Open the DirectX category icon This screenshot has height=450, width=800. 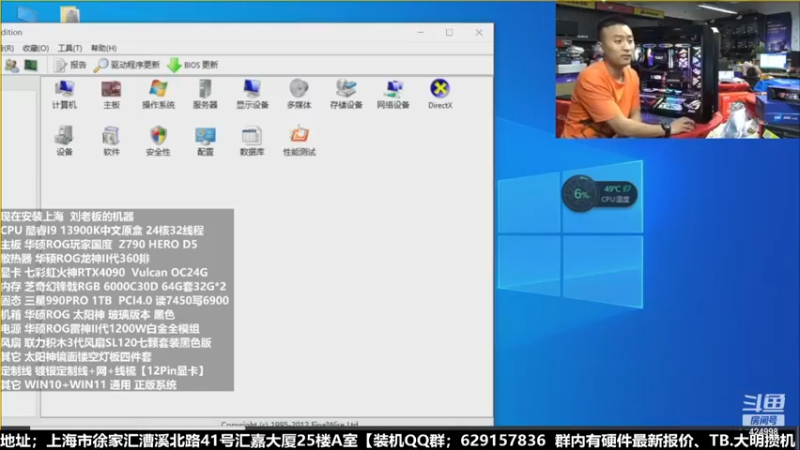(x=440, y=94)
